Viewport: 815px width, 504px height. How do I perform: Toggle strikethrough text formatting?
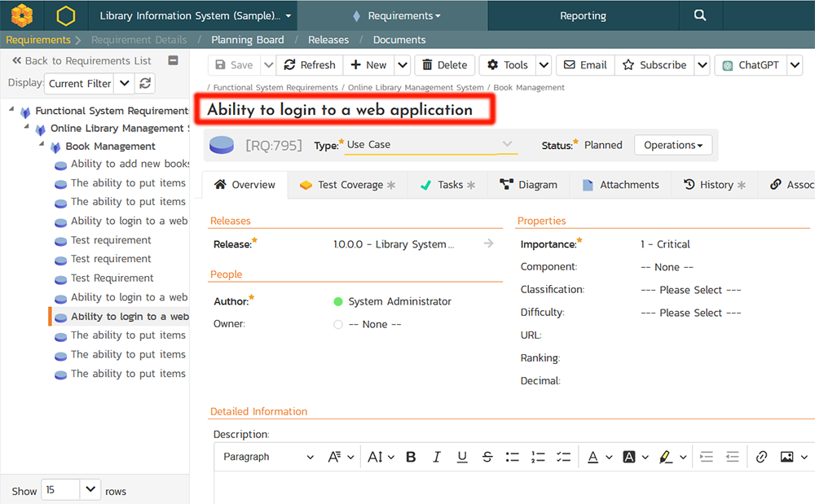coord(487,457)
